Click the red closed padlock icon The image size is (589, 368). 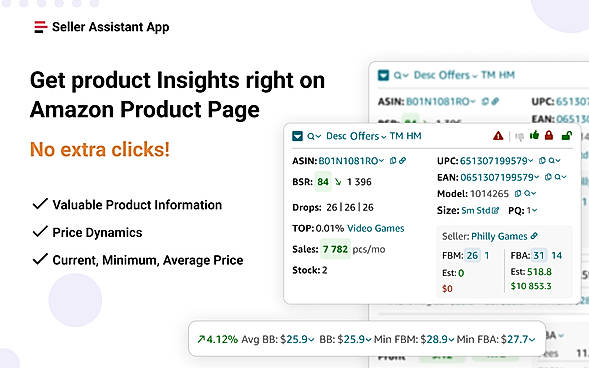549,135
